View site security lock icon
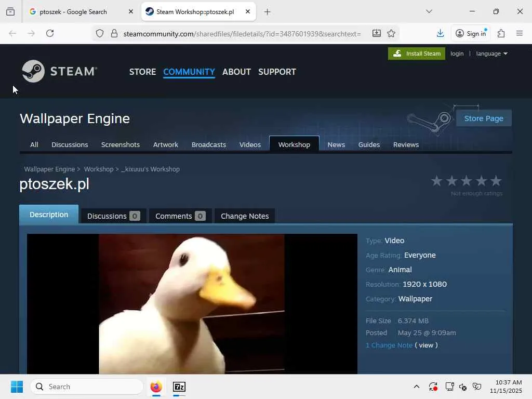 [x=114, y=33]
